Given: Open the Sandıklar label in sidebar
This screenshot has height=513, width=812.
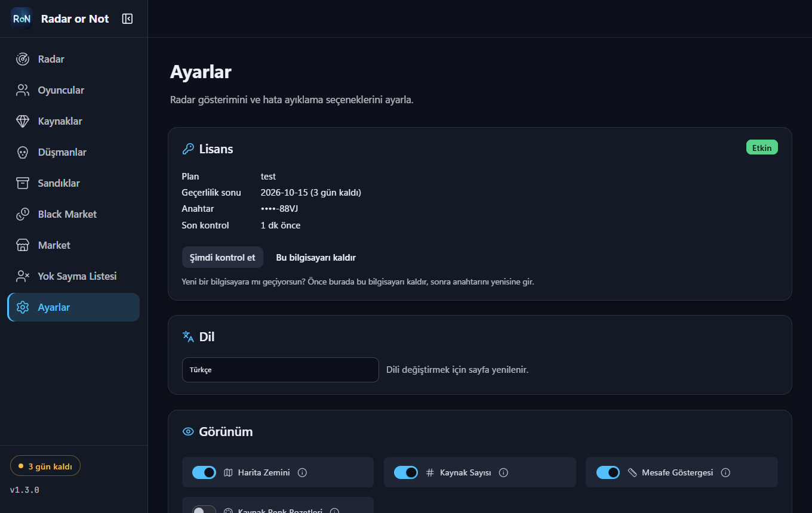Looking at the screenshot, I should tap(59, 183).
